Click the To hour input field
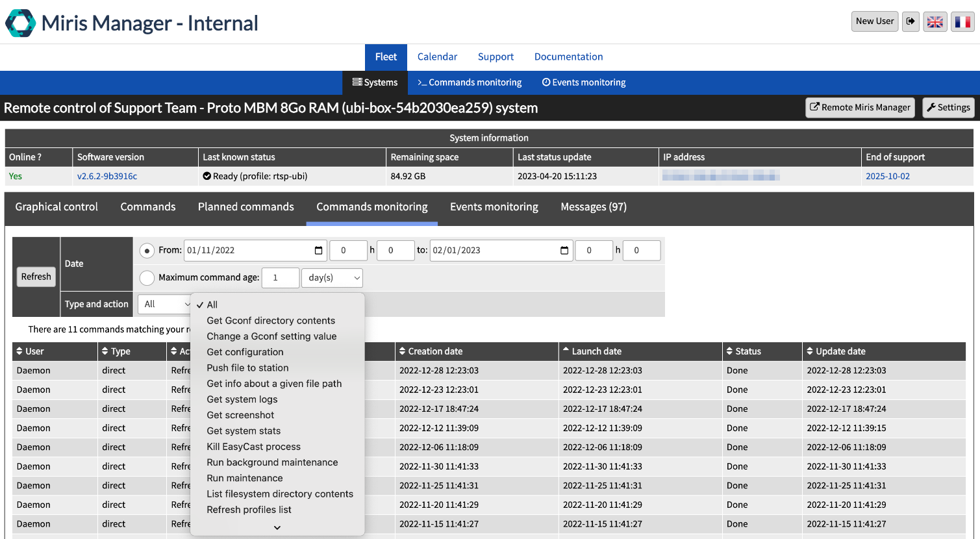 pos(594,251)
